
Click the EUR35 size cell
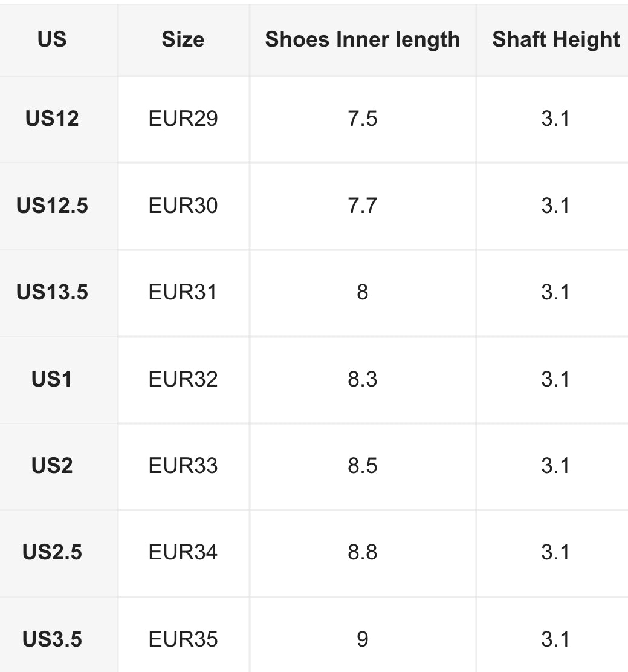tap(183, 639)
